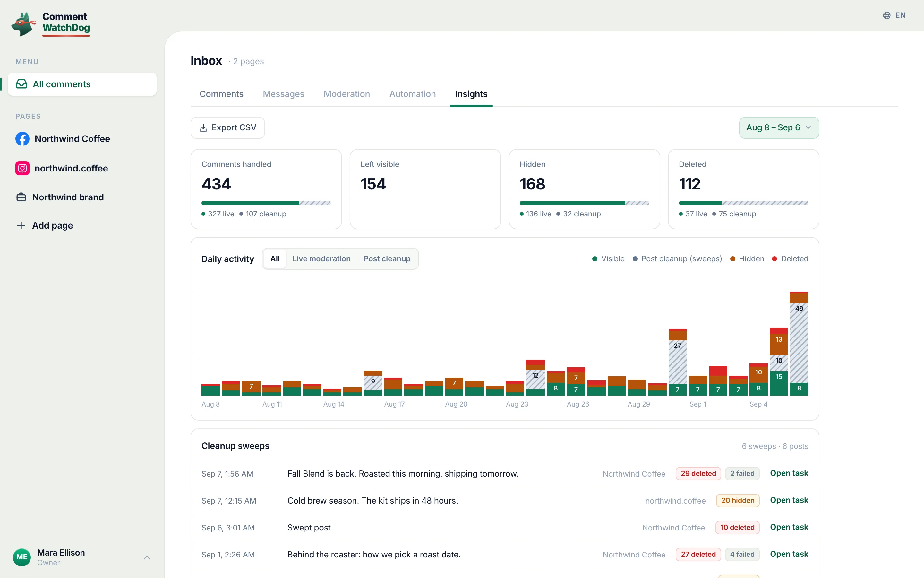Switch to the Messages tab
Screen dimensions: 924x578
283,94
